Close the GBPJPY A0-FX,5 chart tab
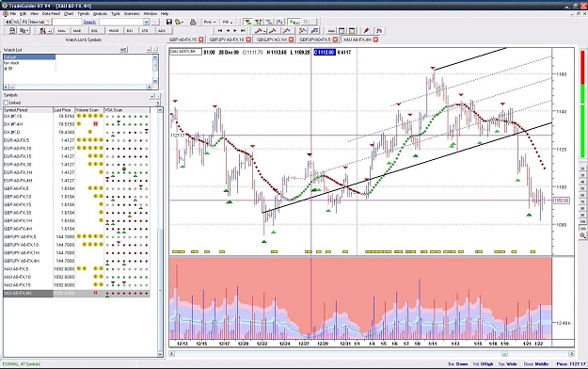588x369 pixels. pyautogui.click(x=335, y=40)
